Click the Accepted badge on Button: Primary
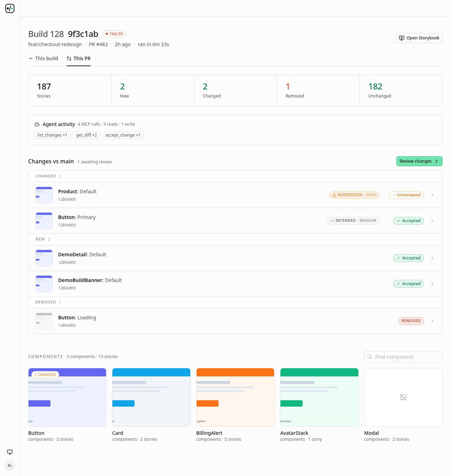Screen dimensions: 451x476 [408, 221]
